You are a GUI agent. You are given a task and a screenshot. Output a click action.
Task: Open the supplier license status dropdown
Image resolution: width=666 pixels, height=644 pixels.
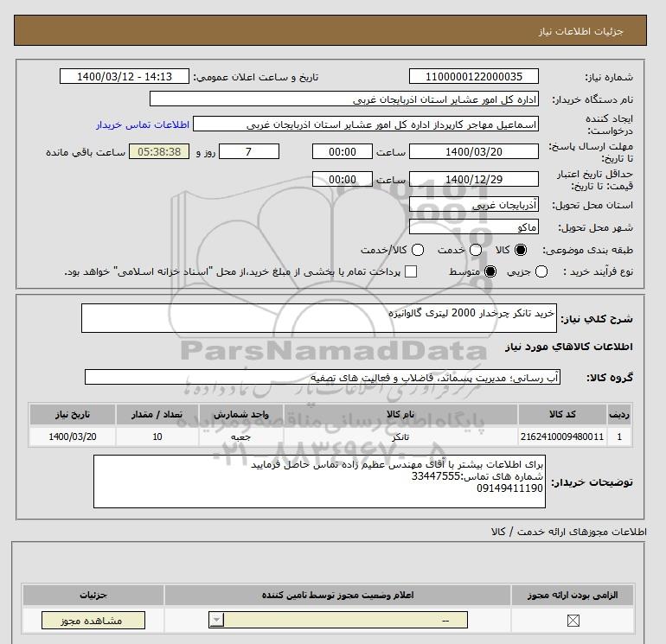(x=338, y=620)
